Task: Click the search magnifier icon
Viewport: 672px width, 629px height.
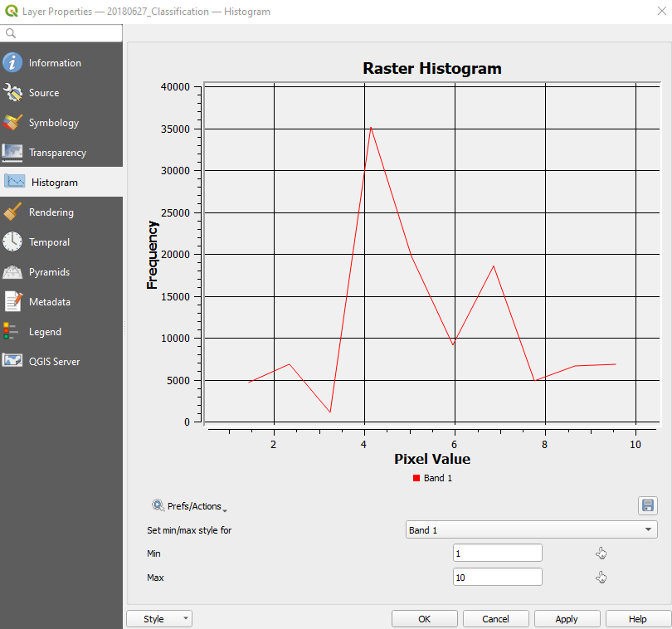Action: (11, 33)
